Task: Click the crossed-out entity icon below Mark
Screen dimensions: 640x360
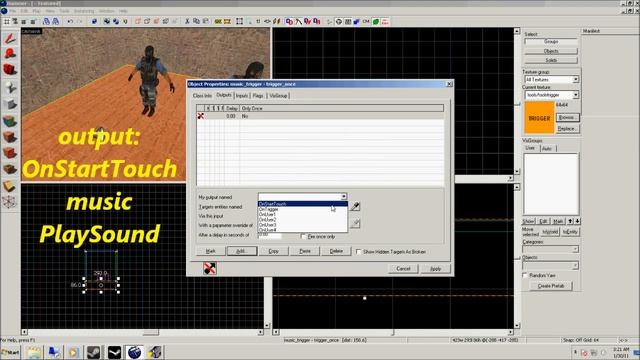Action: coord(210,268)
